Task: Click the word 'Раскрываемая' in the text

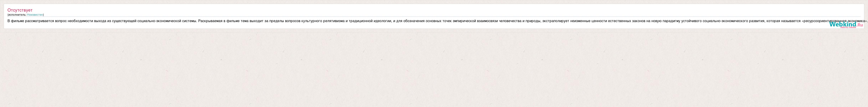Action: 211,21
